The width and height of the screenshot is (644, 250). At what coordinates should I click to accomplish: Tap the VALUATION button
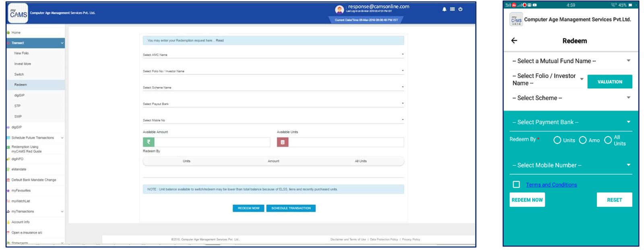point(609,82)
